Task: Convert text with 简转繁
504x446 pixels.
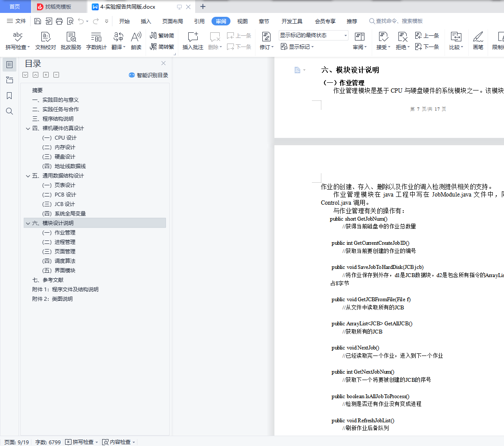Action: (162, 47)
